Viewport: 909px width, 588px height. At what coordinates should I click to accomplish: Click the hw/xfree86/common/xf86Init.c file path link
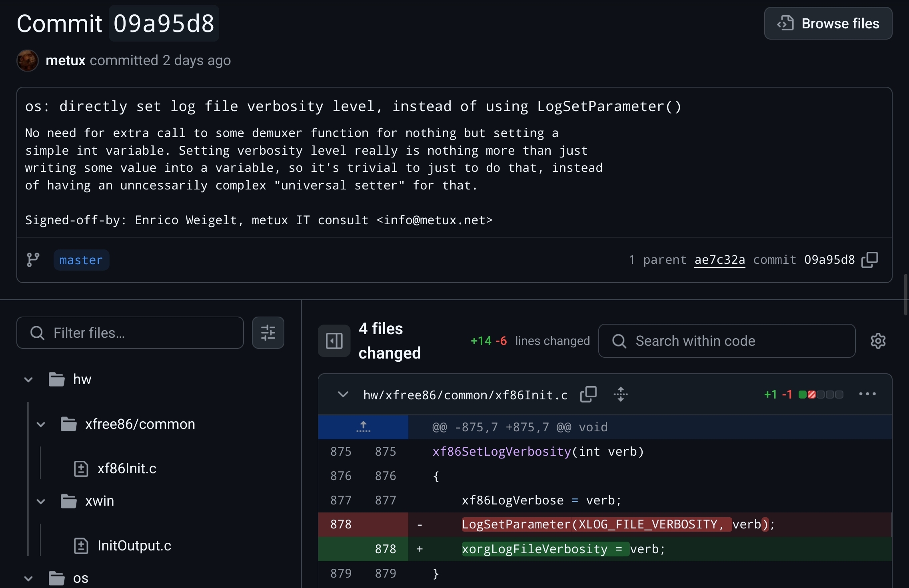[x=465, y=395]
